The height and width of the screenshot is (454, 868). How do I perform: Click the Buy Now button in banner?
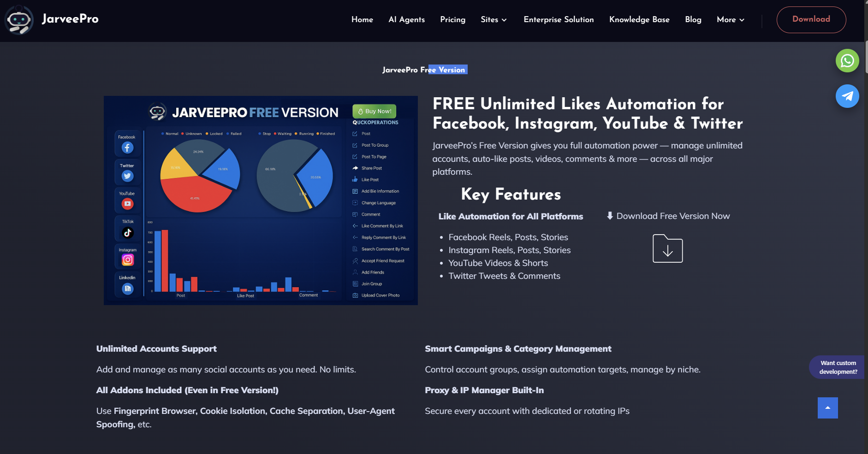(x=374, y=111)
